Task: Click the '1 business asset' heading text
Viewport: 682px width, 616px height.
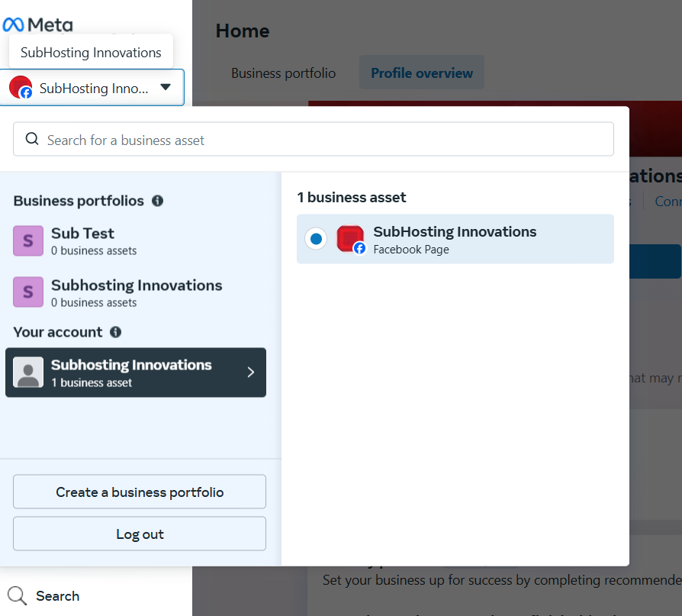Action: coord(352,197)
